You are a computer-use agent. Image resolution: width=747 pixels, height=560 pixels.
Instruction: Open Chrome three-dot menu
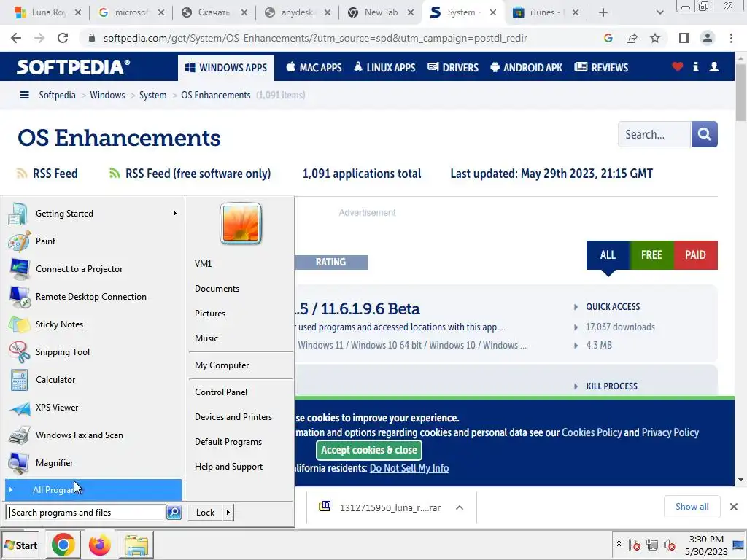click(x=731, y=38)
